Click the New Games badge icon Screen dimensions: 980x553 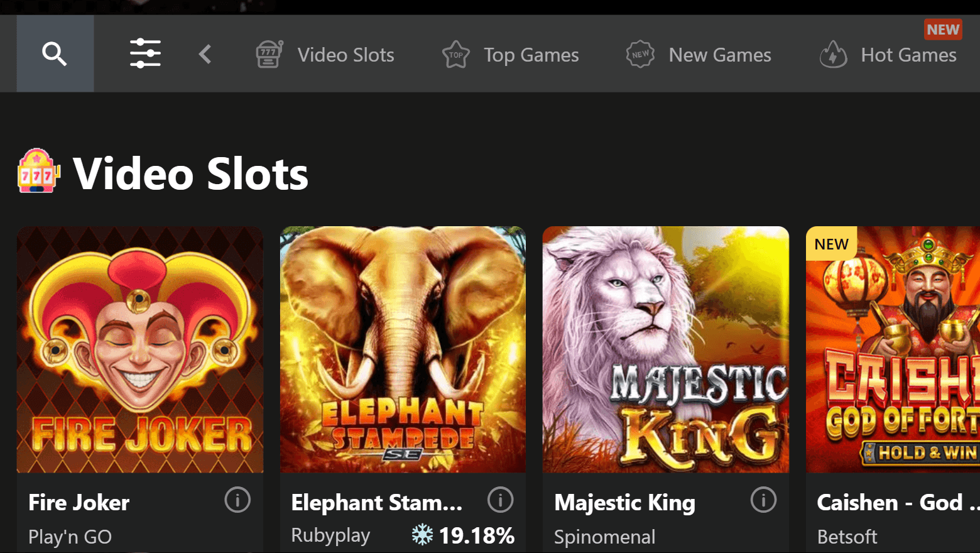point(640,55)
